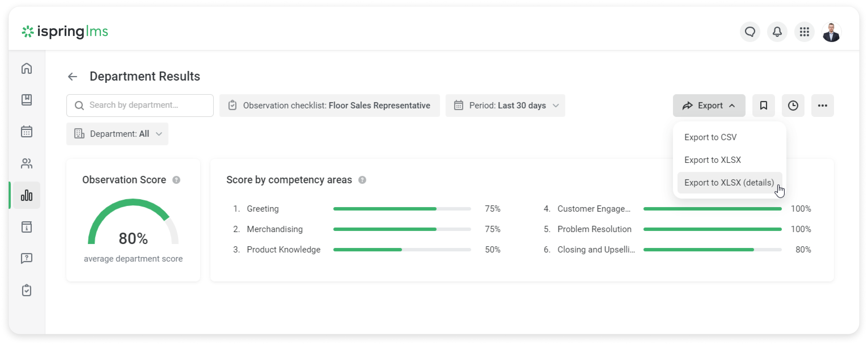Click the Observation checklist filter button
868x345 pixels.
(x=329, y=106)
